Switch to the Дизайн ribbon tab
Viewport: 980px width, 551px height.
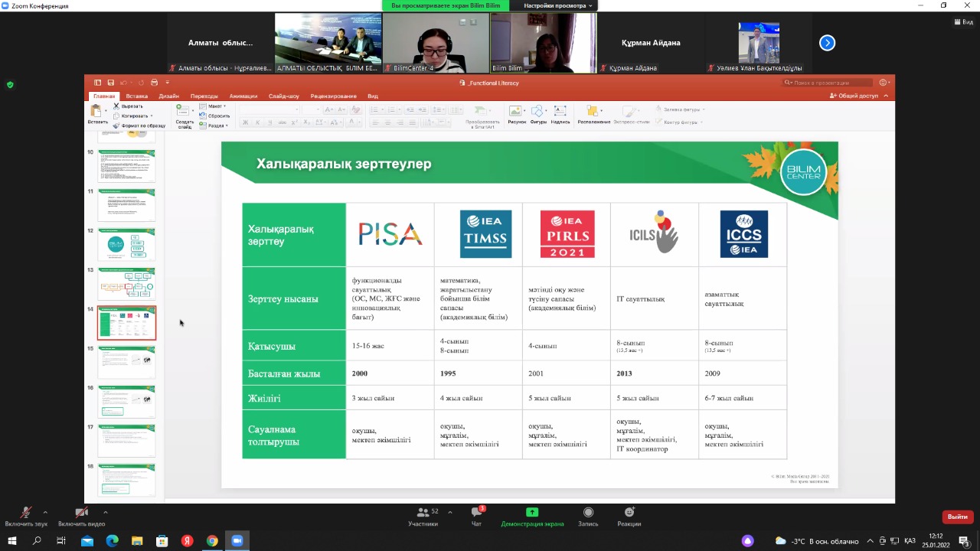click(x=169, y=96)
